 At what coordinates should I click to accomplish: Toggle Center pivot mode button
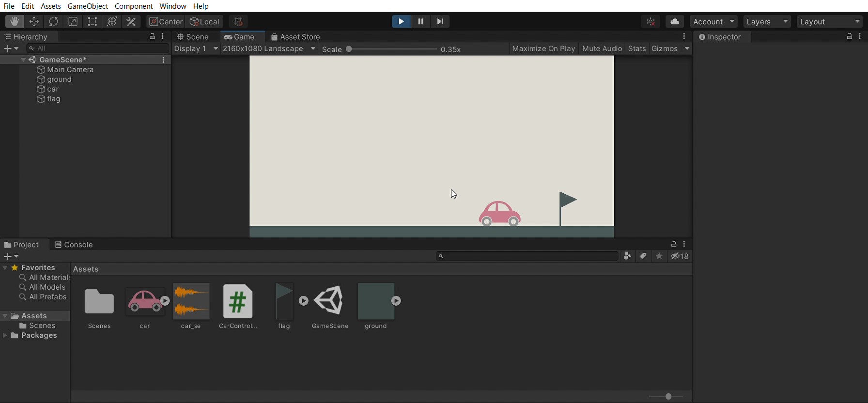[x=166, y=22]
